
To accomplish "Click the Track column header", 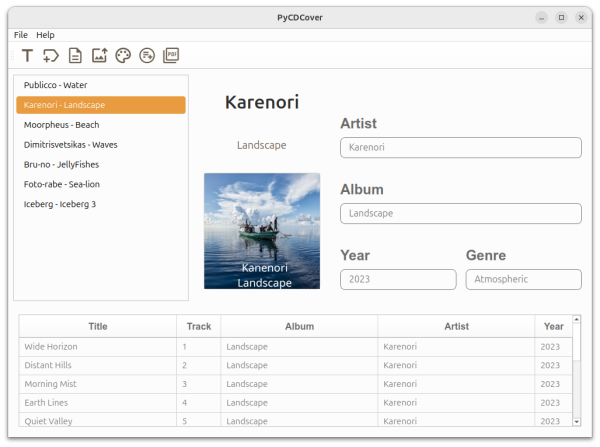I will point(199,326).
